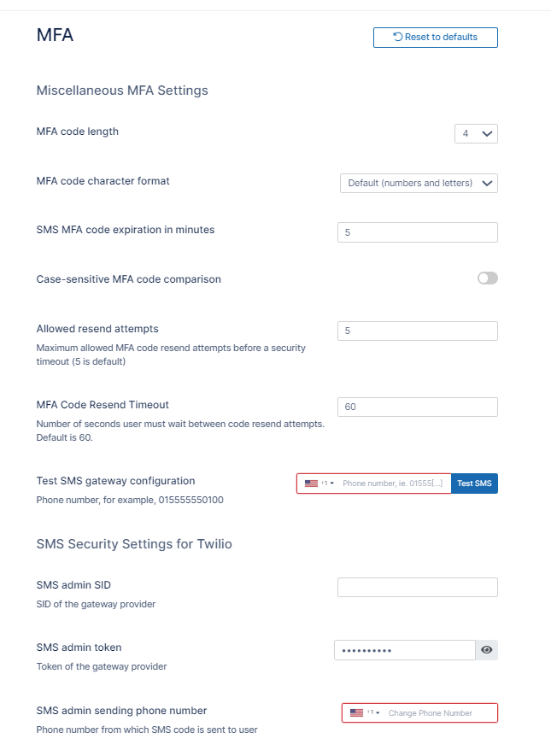
Task: Click the Allowed resend attempts field
Action: pyautogui.click(x=418, y=331)
